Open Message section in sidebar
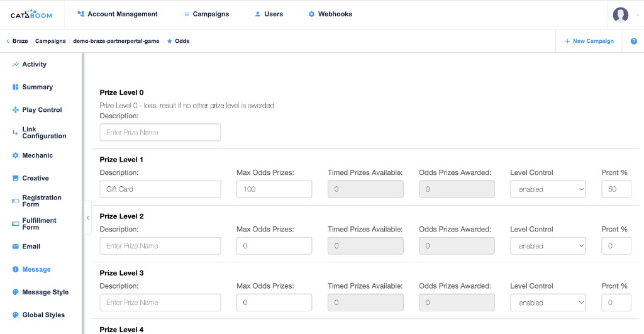The width and height of the screenshot is (644, 334). coord(36,269)
